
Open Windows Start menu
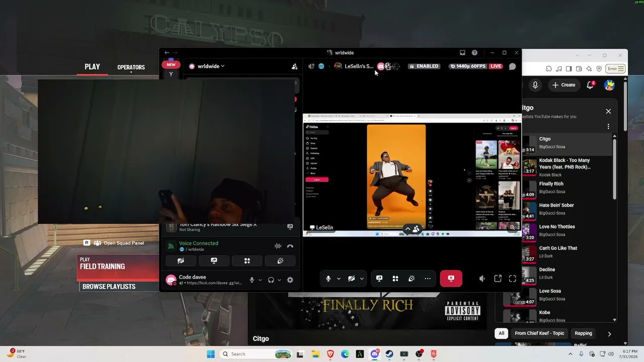pyautogui.click(x=210, y=354)
